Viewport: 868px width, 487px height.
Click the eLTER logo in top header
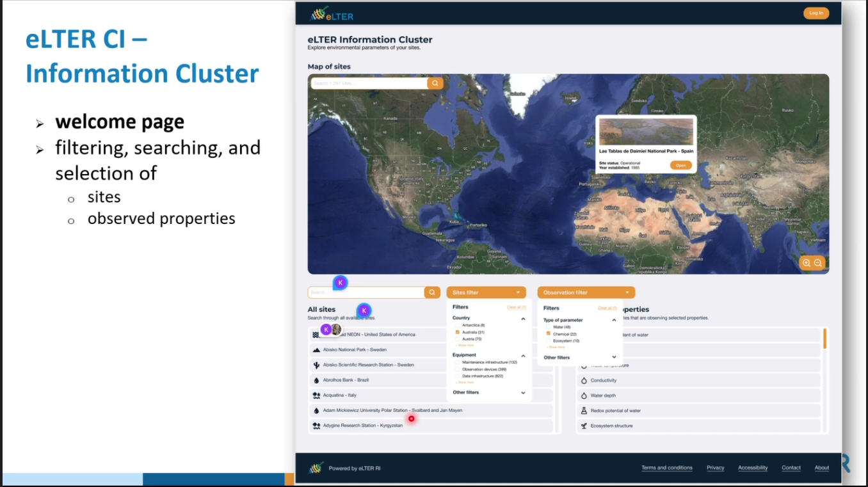(x=332, y=14)
